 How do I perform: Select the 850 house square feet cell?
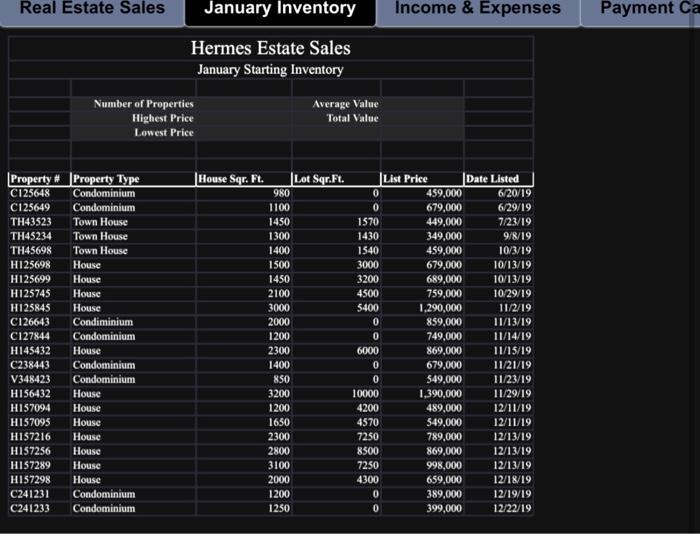pyautogui.click(x=244, y=379)
